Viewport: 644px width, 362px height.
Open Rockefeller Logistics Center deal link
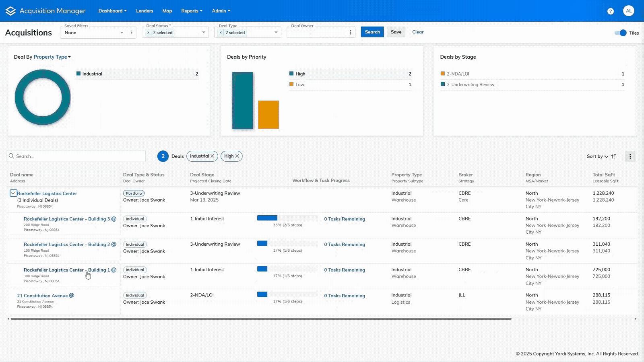pos(47,193)
